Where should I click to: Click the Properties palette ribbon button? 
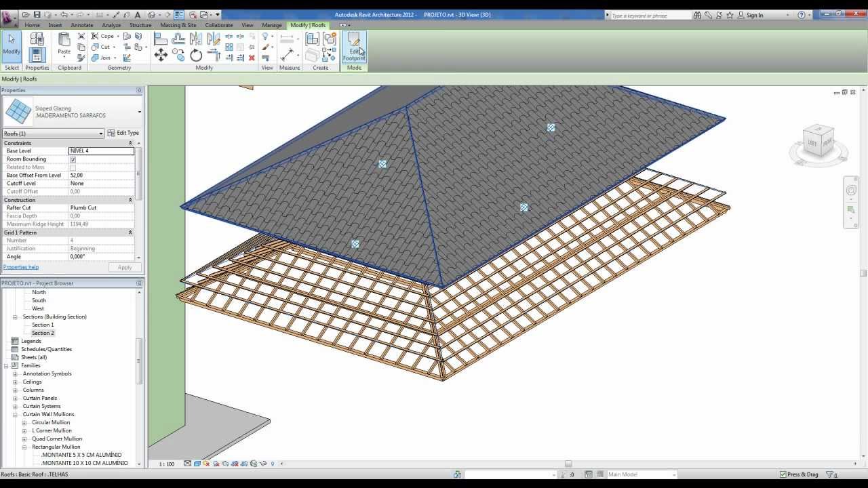(x=37, y=56)
